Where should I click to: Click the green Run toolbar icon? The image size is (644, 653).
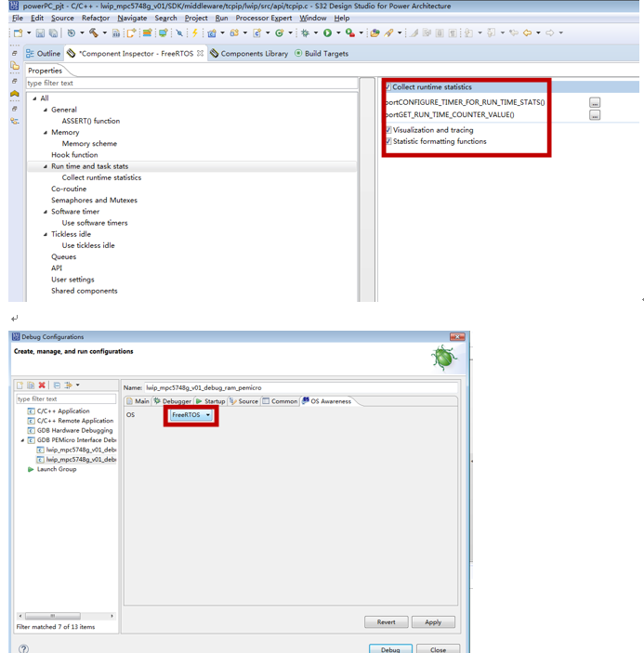(x=328, y=33)
